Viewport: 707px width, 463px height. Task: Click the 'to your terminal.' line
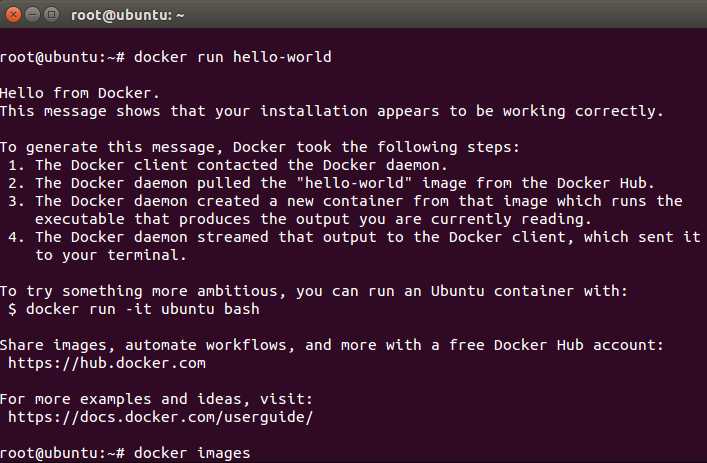tap(110, 255)
